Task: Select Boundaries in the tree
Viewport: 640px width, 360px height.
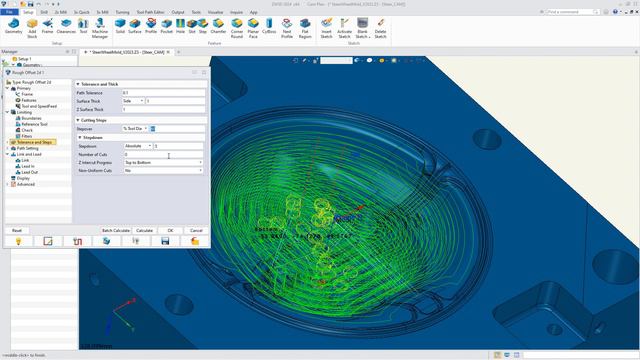Action: (x=31, y=118)
